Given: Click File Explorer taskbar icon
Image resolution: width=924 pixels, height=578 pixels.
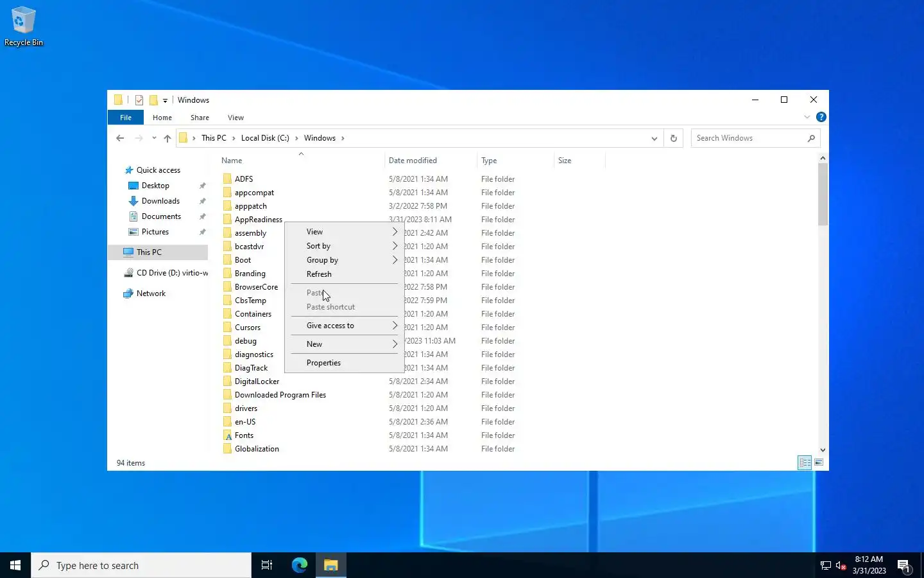Looking at the screenshot, I should coord(330,565).
